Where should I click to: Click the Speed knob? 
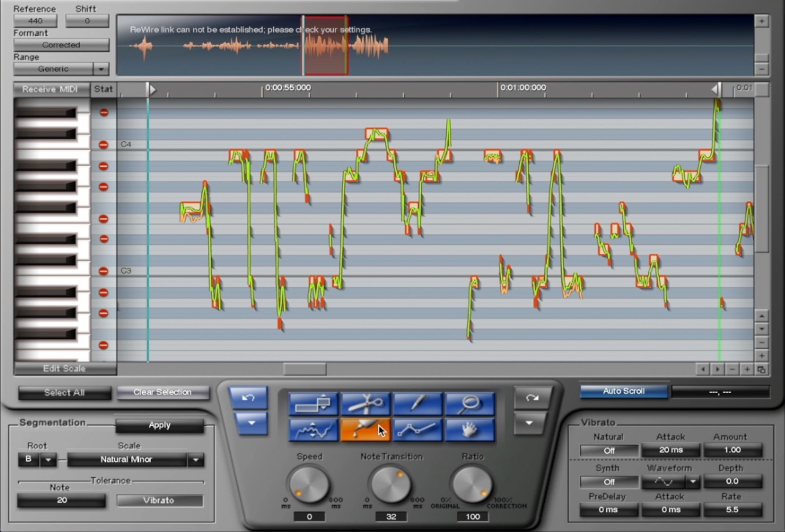click(x=309, y=484)
